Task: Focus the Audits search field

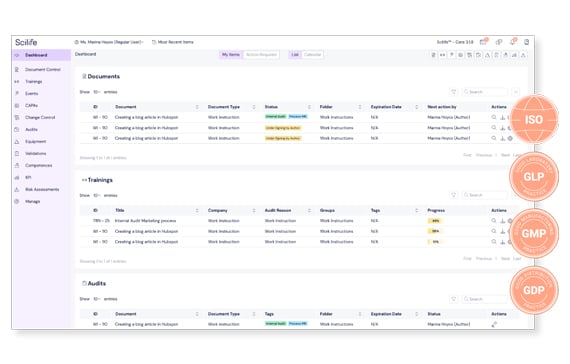Action: click(485, 299)
